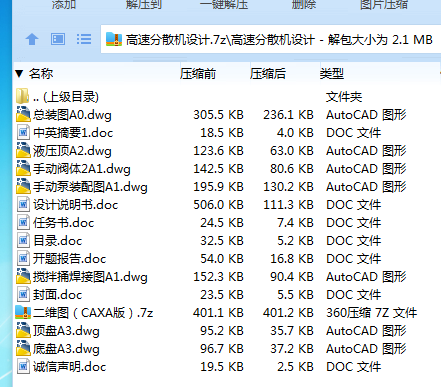Click the parent folder icon
This screenshot has width=441, height=387.
pos(23,96)
